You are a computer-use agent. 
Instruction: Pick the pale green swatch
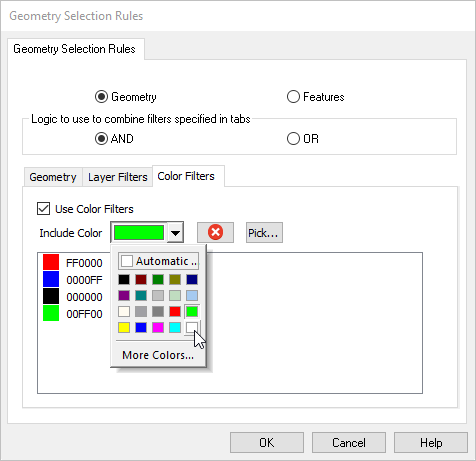pos(175,295)
